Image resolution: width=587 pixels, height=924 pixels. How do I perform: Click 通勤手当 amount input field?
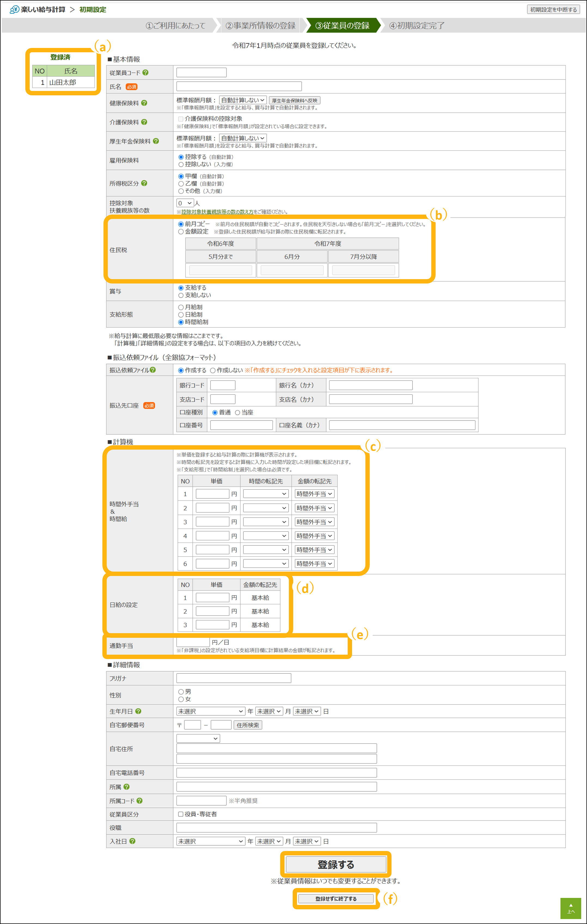tap(193, 642)
